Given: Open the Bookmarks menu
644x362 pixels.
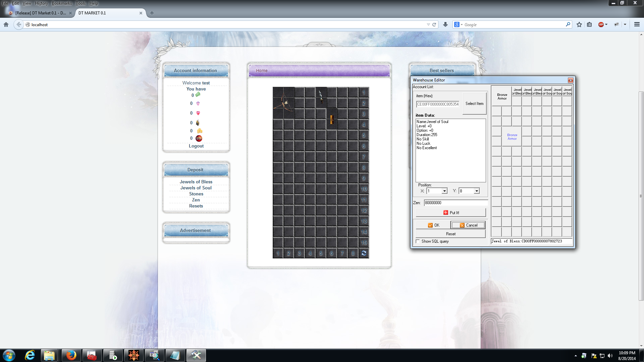Looking at the screenshot, I should (x=62, y=3).
